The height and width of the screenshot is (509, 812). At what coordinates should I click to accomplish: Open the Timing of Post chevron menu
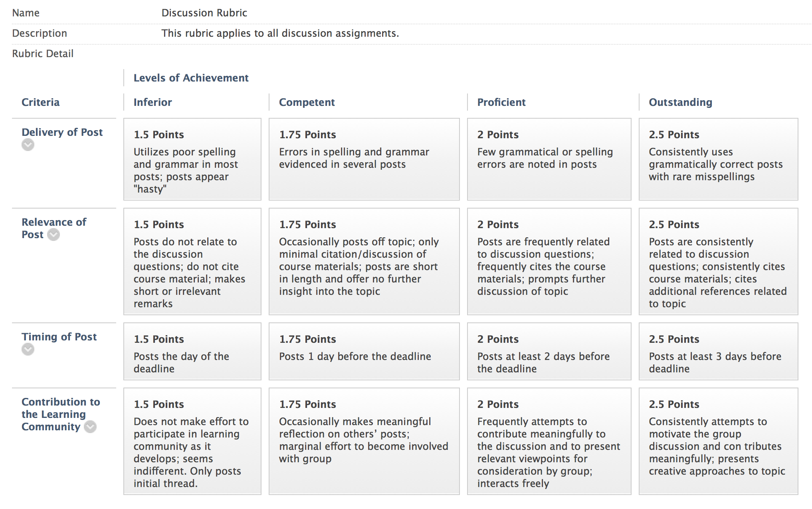click(x=28, y=349)
